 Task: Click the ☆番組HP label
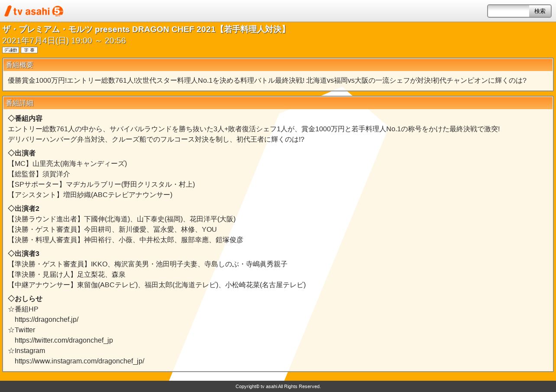(23, 309)
